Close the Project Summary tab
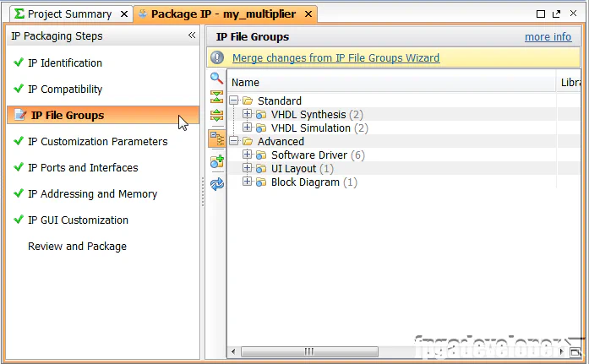589x364 pixels. coord(124,14)
